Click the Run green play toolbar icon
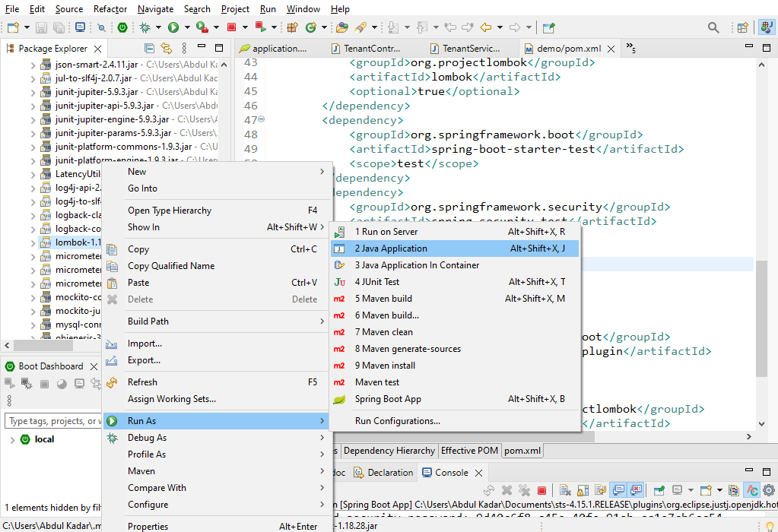778x532 pixels. [x=173, y=27]
